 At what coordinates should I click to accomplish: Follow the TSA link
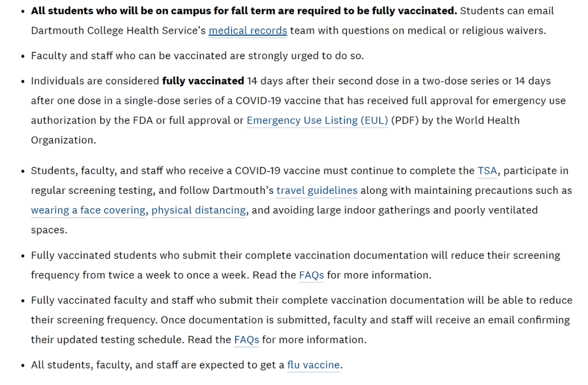(x=487, y=171)
